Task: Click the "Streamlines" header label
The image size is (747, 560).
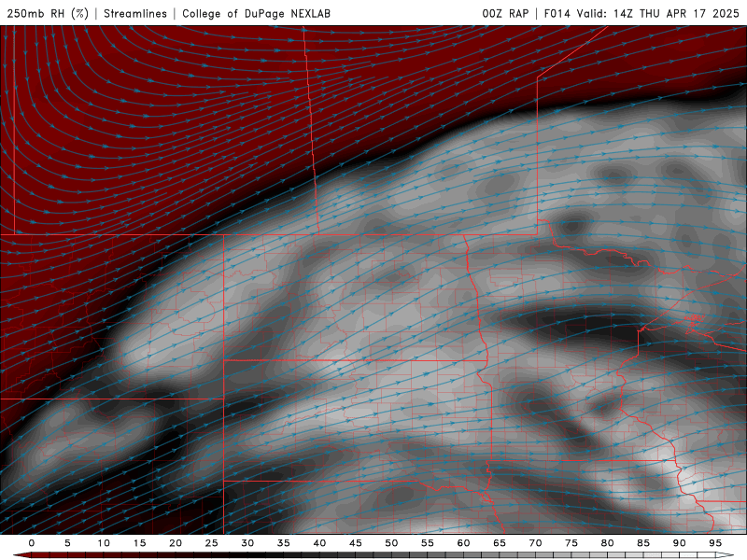Action: (x=135, y=13)
